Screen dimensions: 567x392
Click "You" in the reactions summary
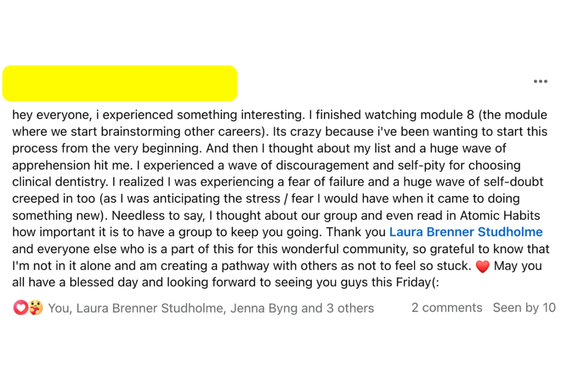(x=59, y=308)
